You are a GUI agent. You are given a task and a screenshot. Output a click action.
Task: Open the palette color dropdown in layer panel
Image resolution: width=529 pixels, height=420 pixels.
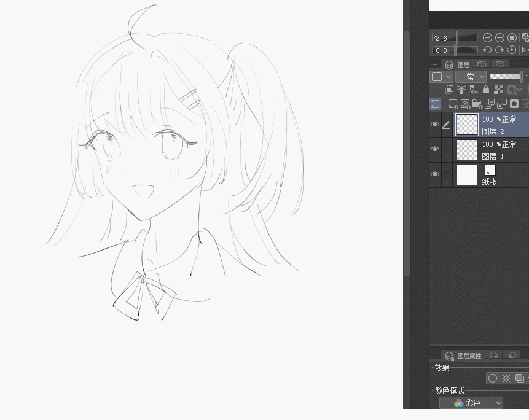tap(442, 77)
